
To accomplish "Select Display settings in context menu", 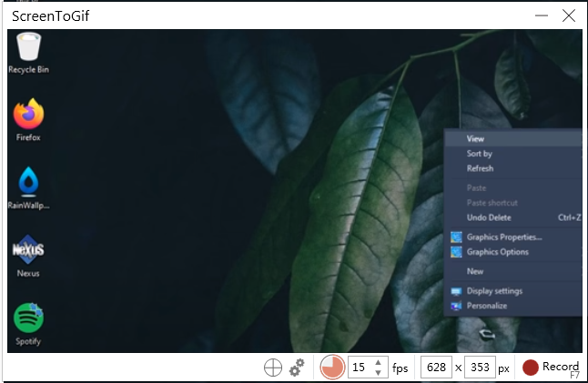I will point(513,291).
